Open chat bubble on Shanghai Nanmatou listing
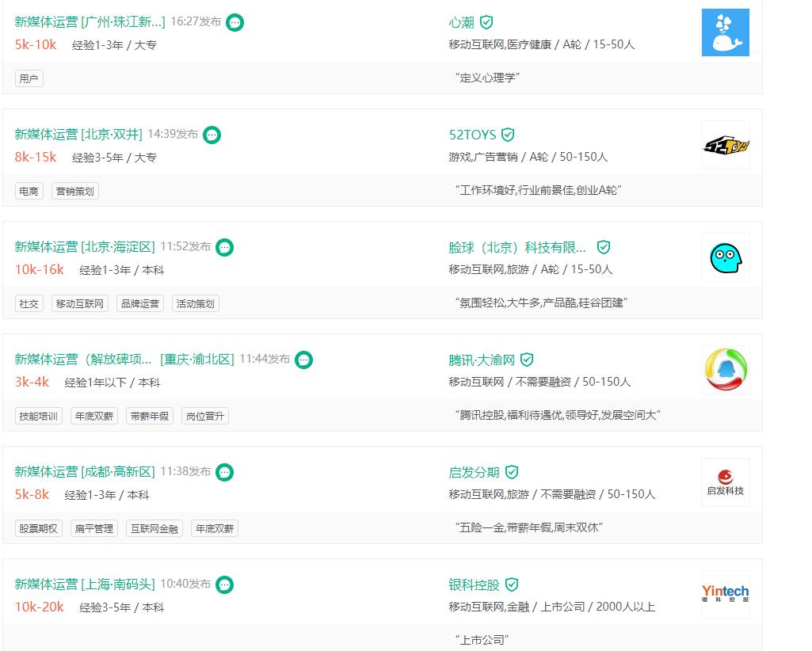The image size is (812, 651). click(x=225, y=584)
